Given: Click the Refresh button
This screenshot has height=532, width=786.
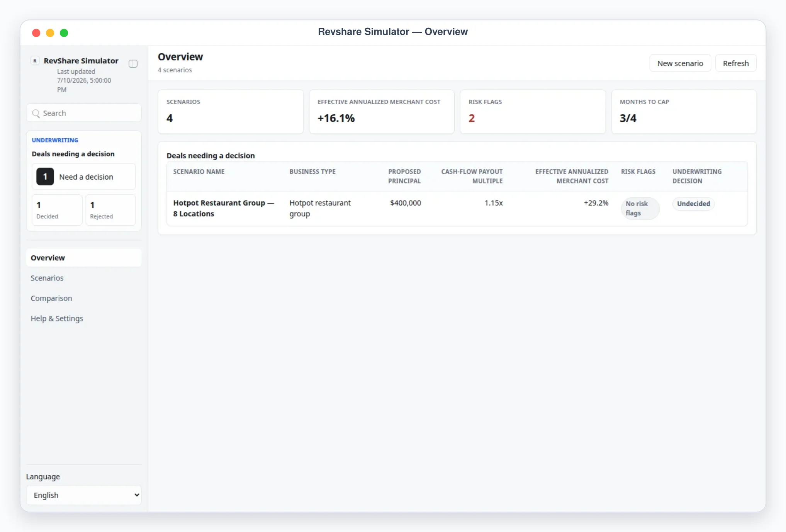Looking at the screenshot, I should 736,63.
